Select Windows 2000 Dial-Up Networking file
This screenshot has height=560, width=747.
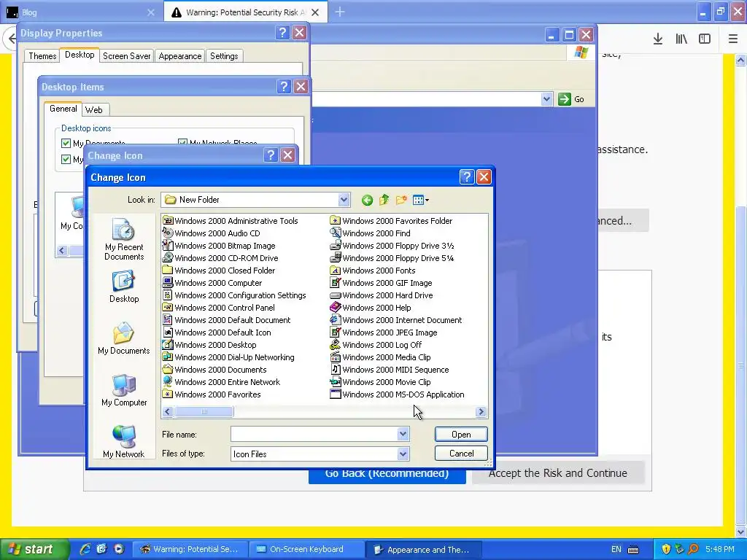point(228,357)
